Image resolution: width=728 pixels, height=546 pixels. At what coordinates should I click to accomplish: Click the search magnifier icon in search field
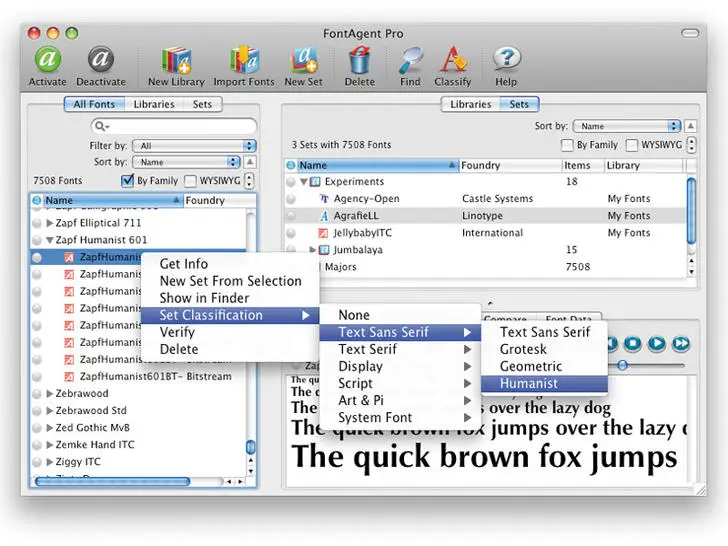tap(100, 126)
